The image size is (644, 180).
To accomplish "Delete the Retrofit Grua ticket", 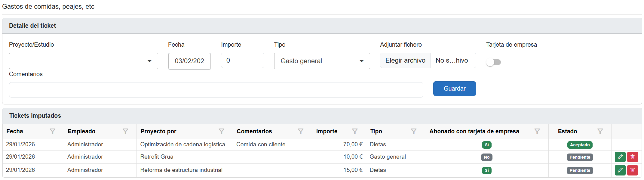I will coord(632,157).
